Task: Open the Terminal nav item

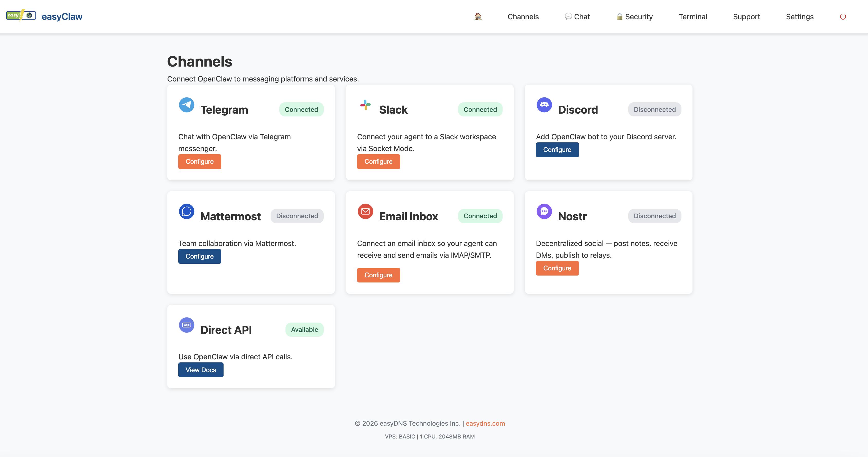Action: (693, 16)
